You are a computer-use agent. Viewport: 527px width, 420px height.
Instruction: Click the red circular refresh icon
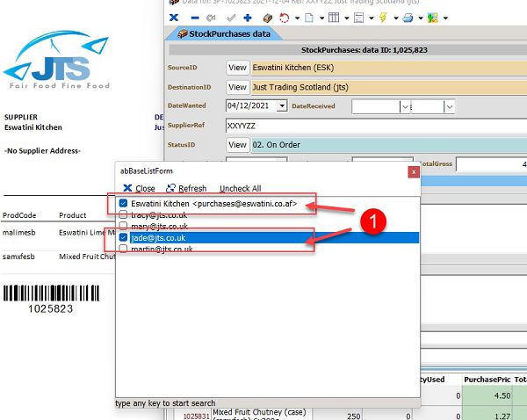click(285, 18)
